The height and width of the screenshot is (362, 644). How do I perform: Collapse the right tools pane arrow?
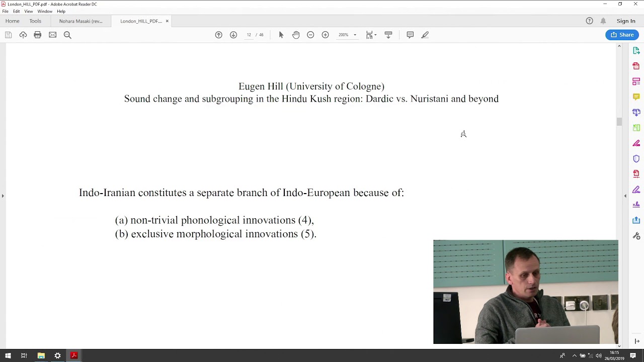coord(625,196)
